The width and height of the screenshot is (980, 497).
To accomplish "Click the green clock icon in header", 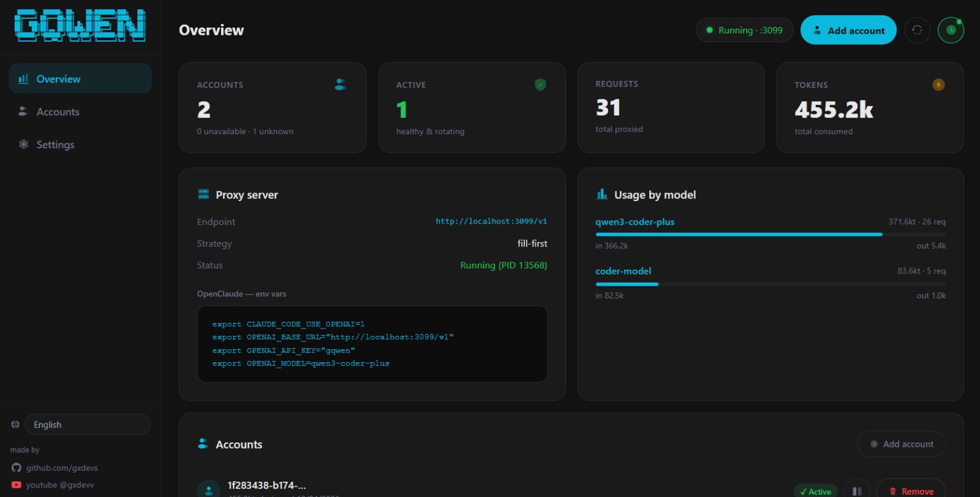I will pos(951,30).
